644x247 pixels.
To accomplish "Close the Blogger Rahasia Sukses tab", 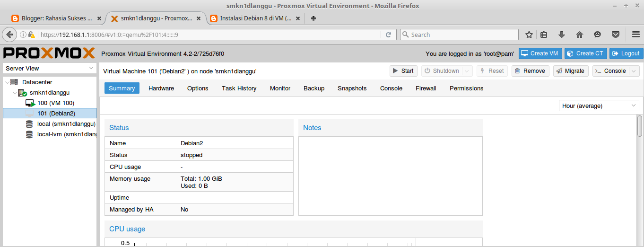I will [99, 18].
